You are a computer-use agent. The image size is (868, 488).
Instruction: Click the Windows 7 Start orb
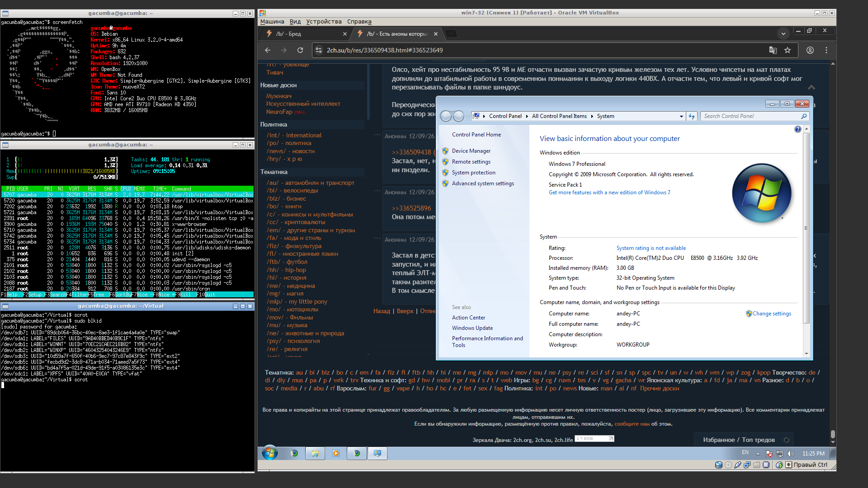tap(270, 453)
